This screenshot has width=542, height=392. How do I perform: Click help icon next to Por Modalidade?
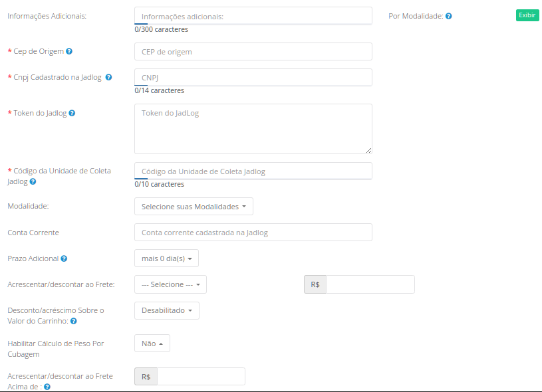(449, 16)
